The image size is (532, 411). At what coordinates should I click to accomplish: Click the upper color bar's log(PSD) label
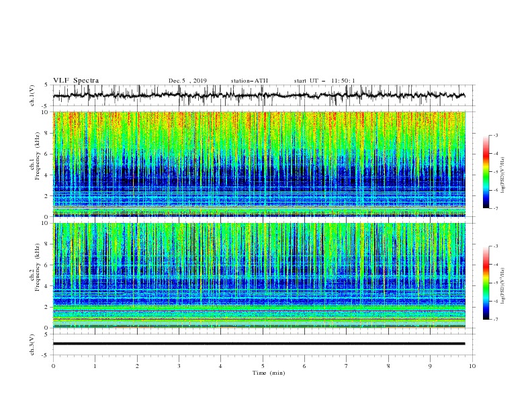(502, 175)
